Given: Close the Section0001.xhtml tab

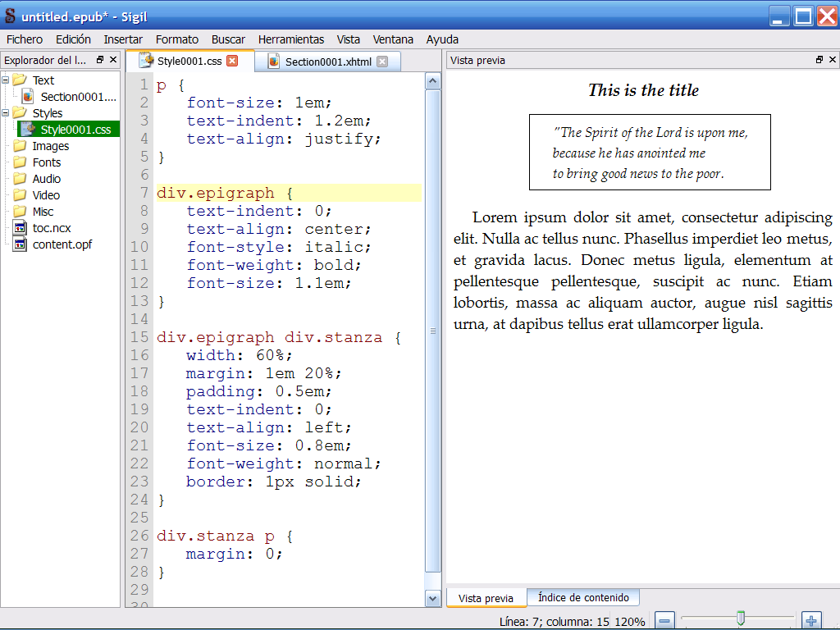Looking at the screenshot, I should coord(382,62).
